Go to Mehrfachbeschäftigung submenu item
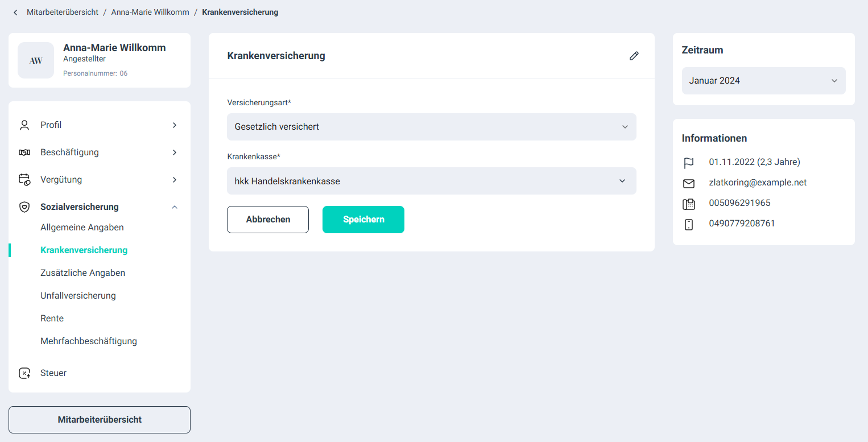The height and width of the screenshot is (442, 868). (x=89, y=341)
